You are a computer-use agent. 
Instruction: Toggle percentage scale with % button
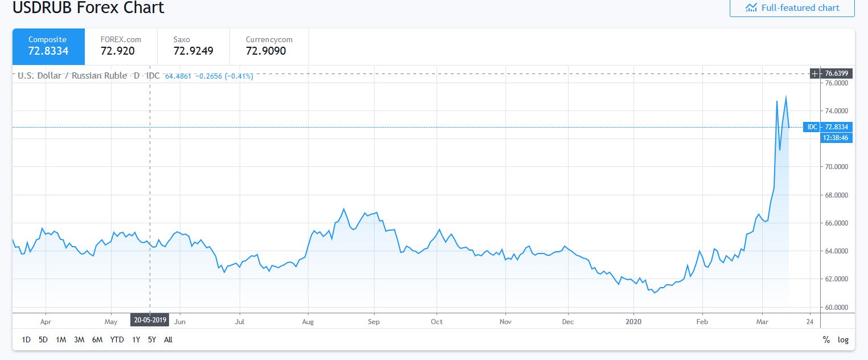point(826,340)
